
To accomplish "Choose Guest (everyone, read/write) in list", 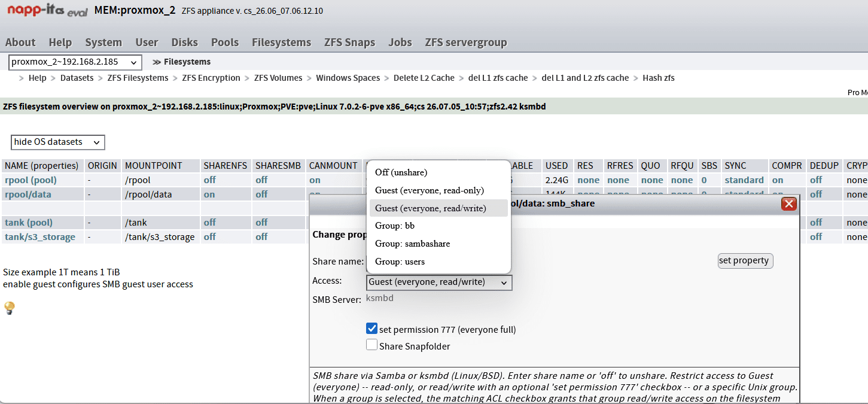I will click(438, 208).
